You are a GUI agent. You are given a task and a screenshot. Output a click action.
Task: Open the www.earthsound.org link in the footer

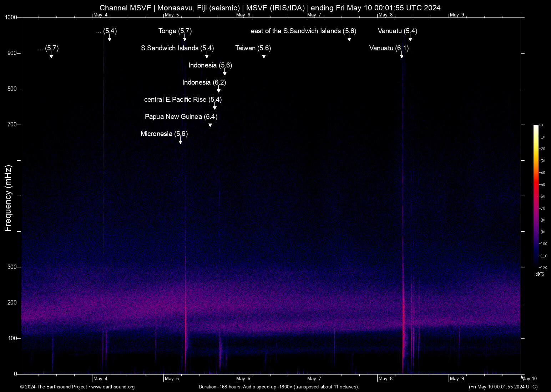click(x=113, y=387)
